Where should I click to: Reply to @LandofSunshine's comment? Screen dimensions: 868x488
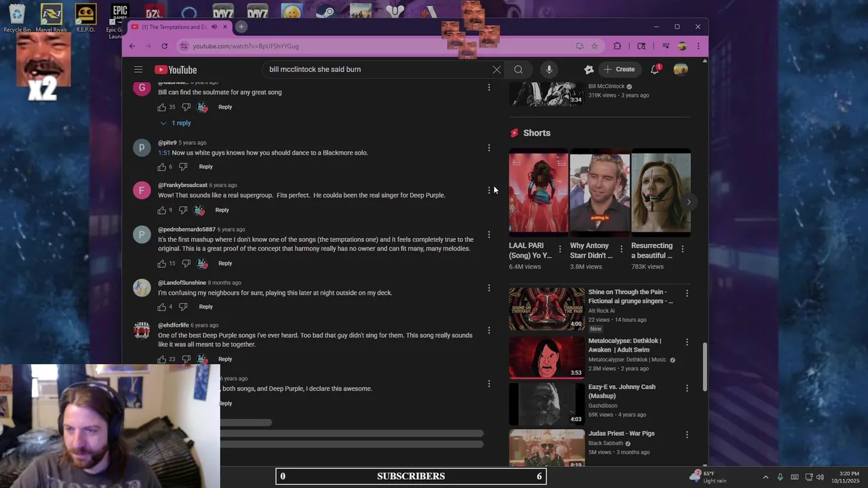click(x=205, y=307)
